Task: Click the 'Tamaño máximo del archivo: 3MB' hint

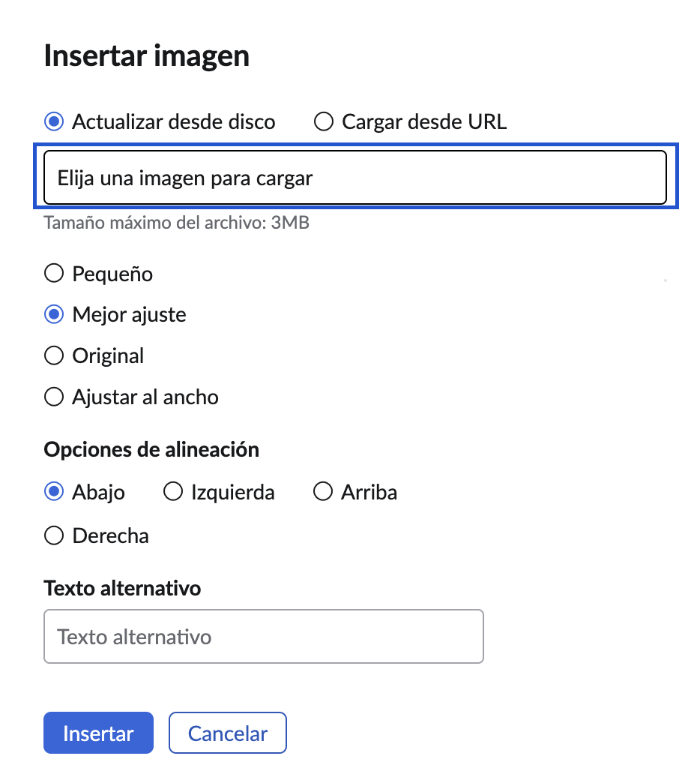Action: [177, 223]
